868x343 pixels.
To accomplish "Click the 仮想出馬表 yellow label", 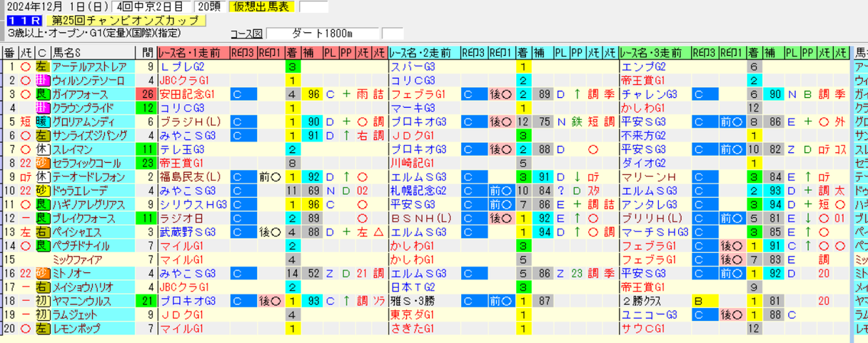I will pyautogui.click(x=261, y=7).
